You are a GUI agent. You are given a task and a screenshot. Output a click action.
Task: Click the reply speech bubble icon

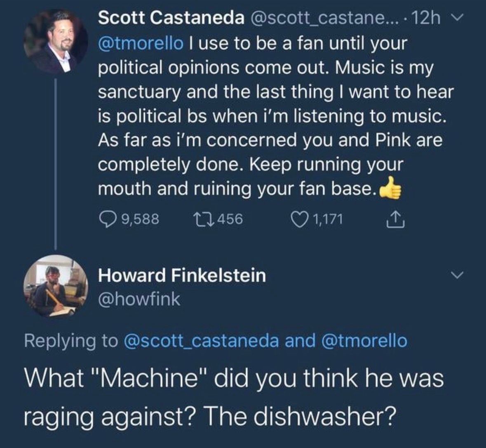(107, 219)
